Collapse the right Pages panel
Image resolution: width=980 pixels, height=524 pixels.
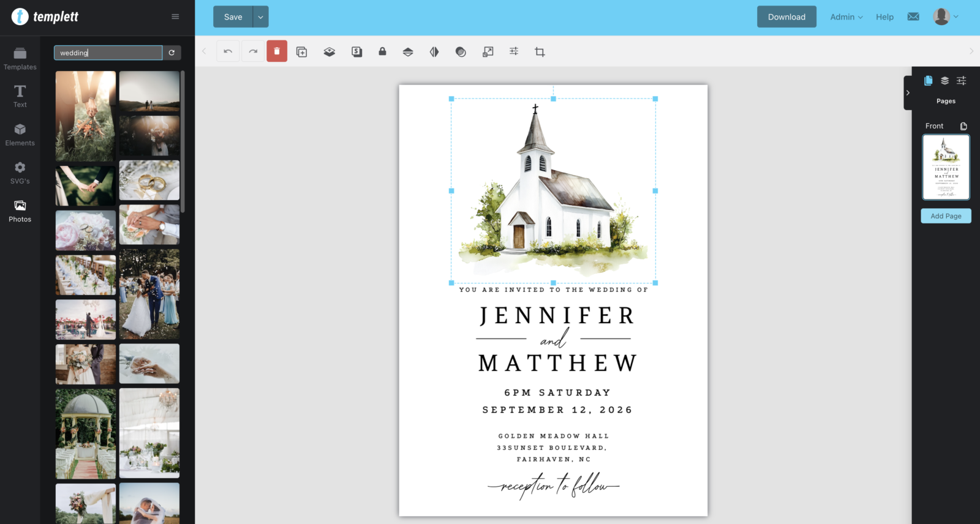908,93
